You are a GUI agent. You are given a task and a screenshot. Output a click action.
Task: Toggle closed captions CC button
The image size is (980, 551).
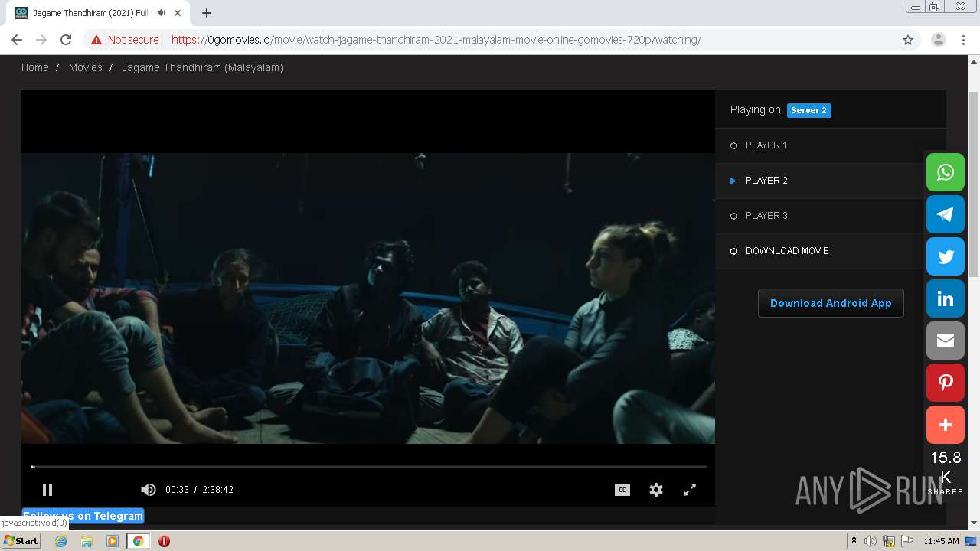coord(622,490)
